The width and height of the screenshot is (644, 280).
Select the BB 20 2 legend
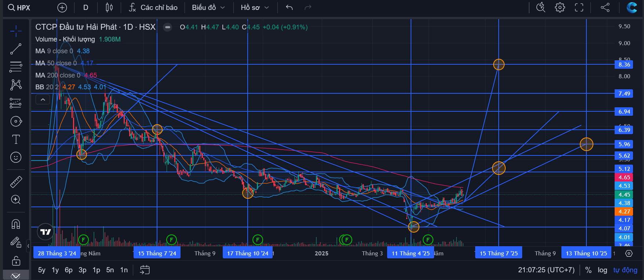47,87
